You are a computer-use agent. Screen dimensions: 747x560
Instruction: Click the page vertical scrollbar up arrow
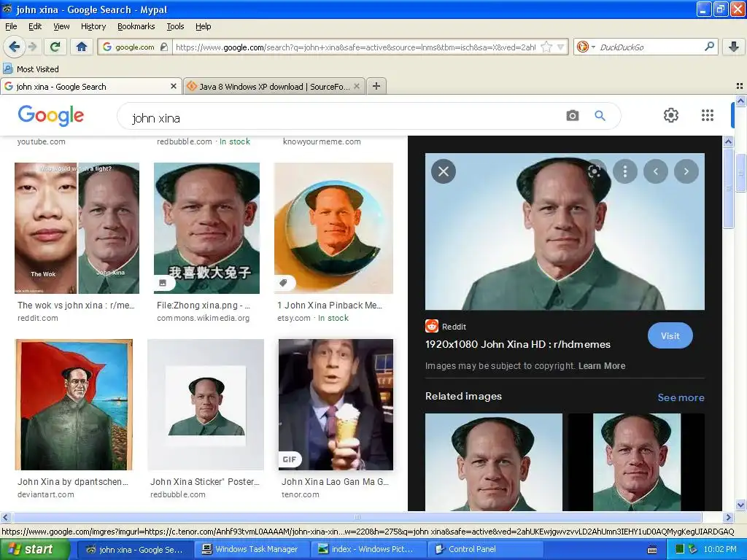tap(741, 101)
